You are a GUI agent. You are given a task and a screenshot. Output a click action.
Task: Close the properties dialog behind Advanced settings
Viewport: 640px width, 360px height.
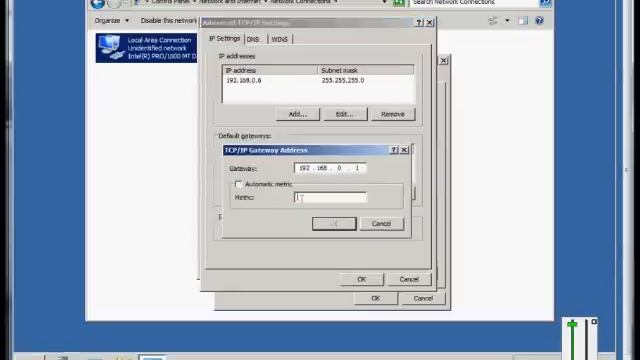(x=444, y=60)
